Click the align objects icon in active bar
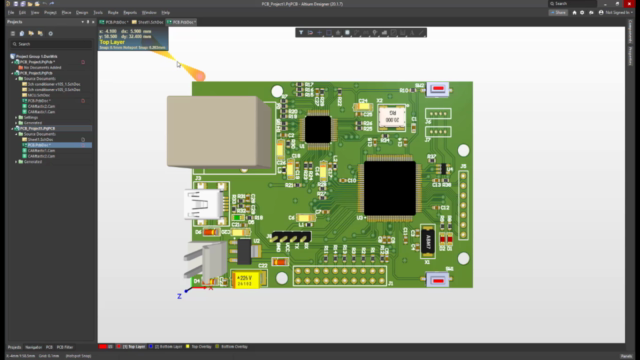Screen dimensions: 640x360 338,33
